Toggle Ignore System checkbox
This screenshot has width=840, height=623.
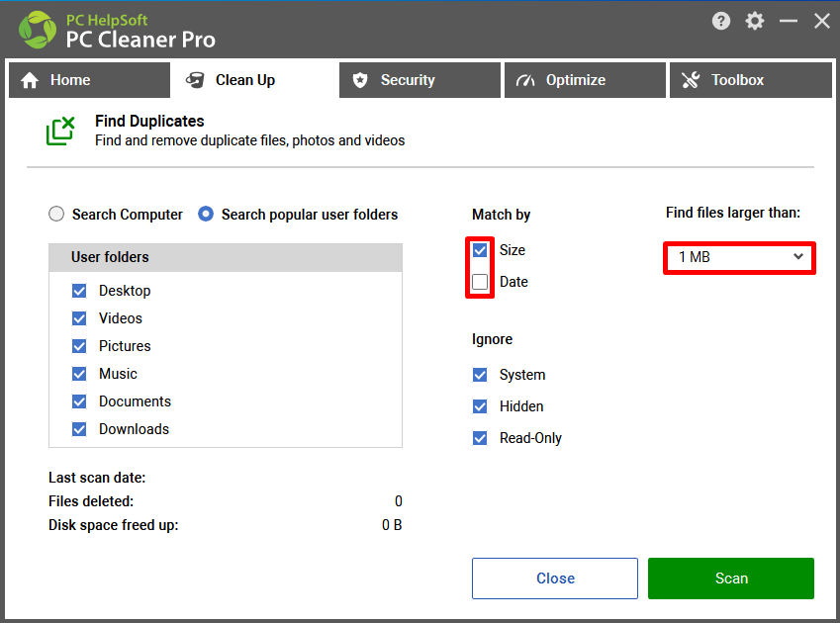[x=480, y=375]
